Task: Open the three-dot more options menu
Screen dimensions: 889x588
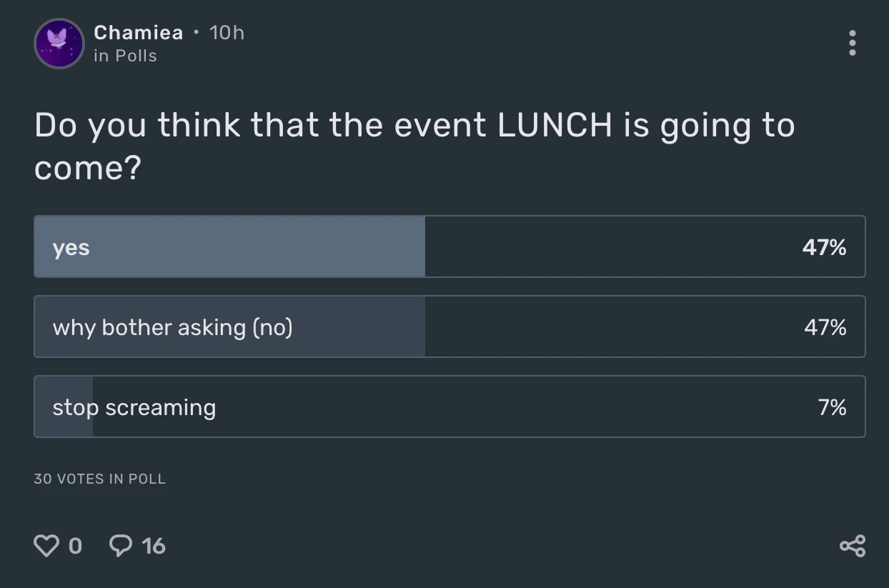Action: pyautogui.click(x=852, y=43)
